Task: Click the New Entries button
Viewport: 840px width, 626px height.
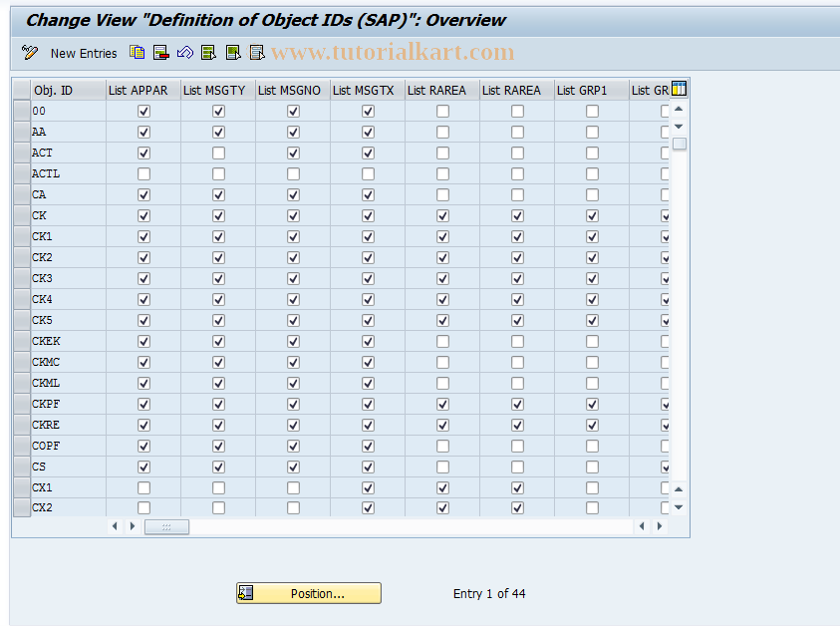Action: [84, 53]
